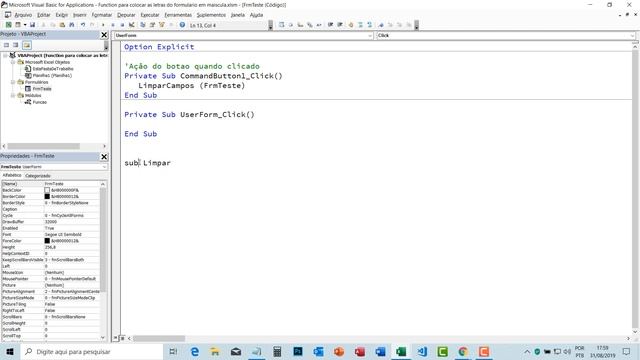Collapse the Módulos folder
This screenshot has height=360, width=640.
point(13,95)
